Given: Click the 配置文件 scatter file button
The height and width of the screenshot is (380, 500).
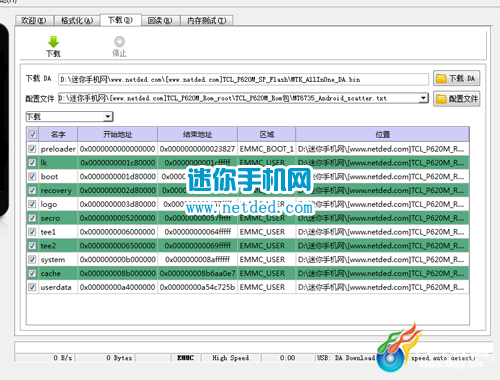Looking at the screenshot, I should click(457, 99).
